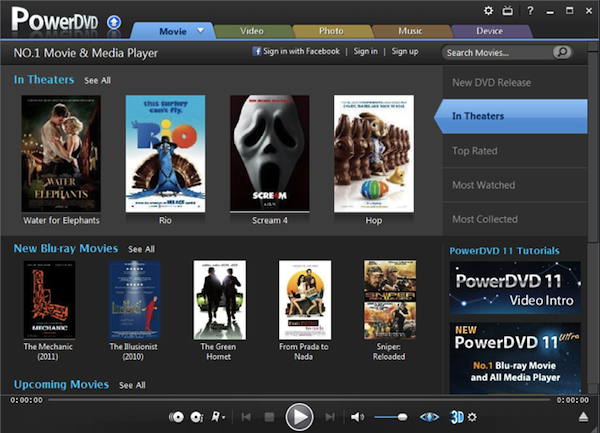Viewport: 600px width, 433px height.
Task: Open help question mark icon
Action: [530, 11]
